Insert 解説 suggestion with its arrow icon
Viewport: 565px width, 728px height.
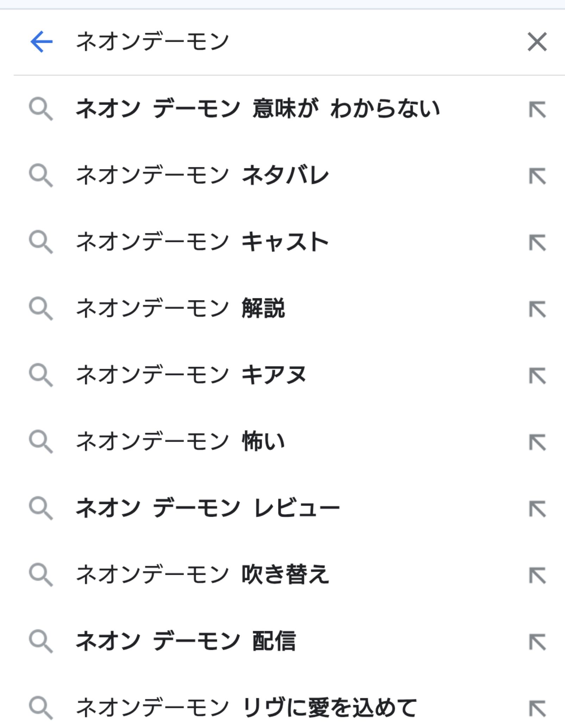pyautogui.click(x=537, y=309)
